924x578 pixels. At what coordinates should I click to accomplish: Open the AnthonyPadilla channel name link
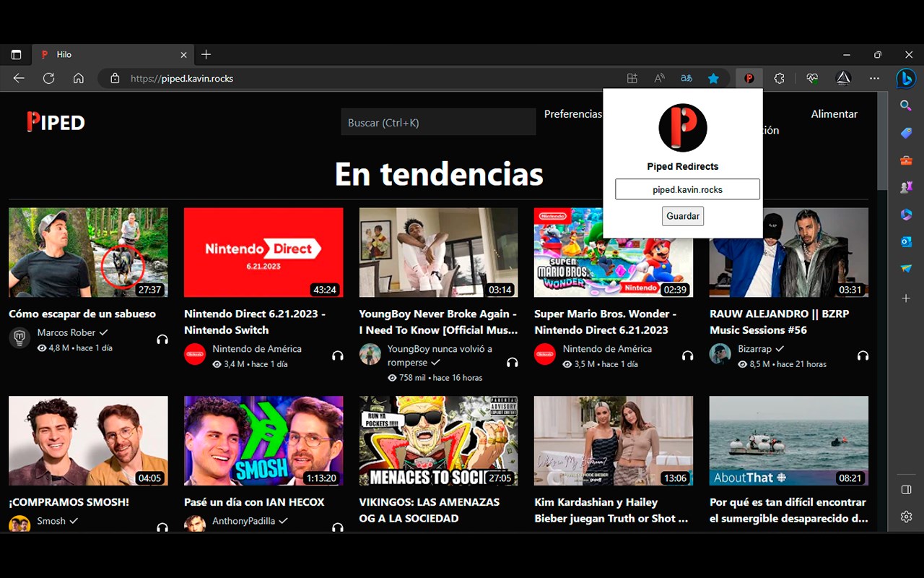(x=243, y=520)
